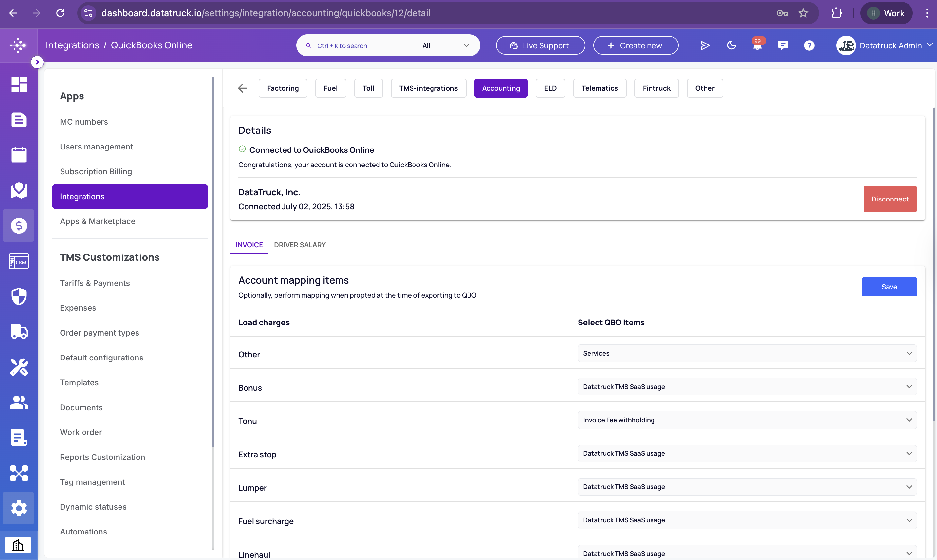Screen dimensions: 937x560
Task: Reload the page in the browser
Action: coord(60,13)
